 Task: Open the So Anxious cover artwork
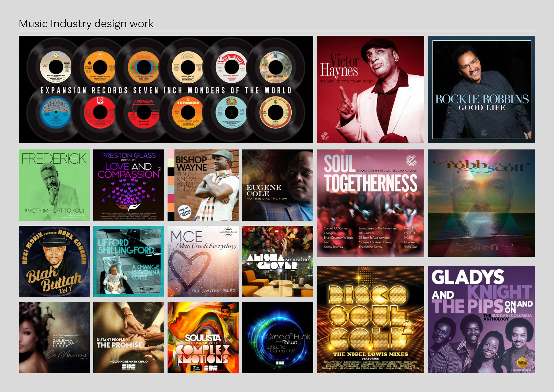[x=54, y=337]
